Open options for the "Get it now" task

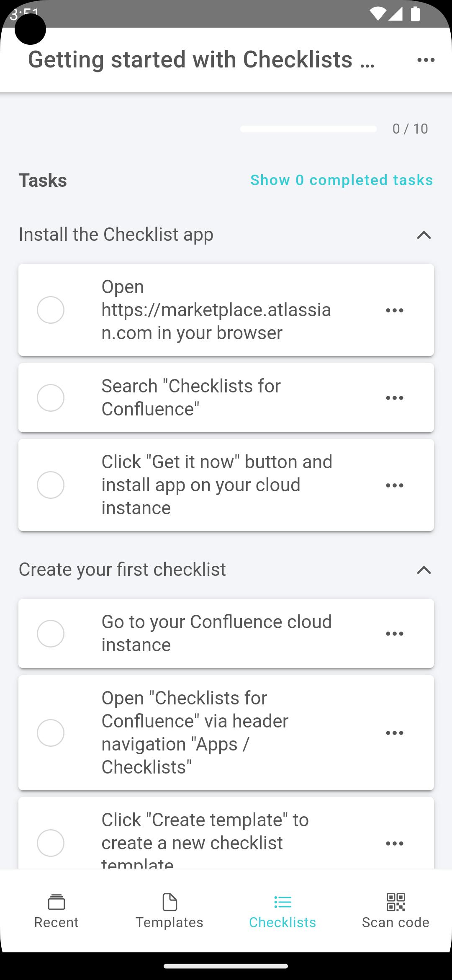pyautogui.click(x=395, y=485)
